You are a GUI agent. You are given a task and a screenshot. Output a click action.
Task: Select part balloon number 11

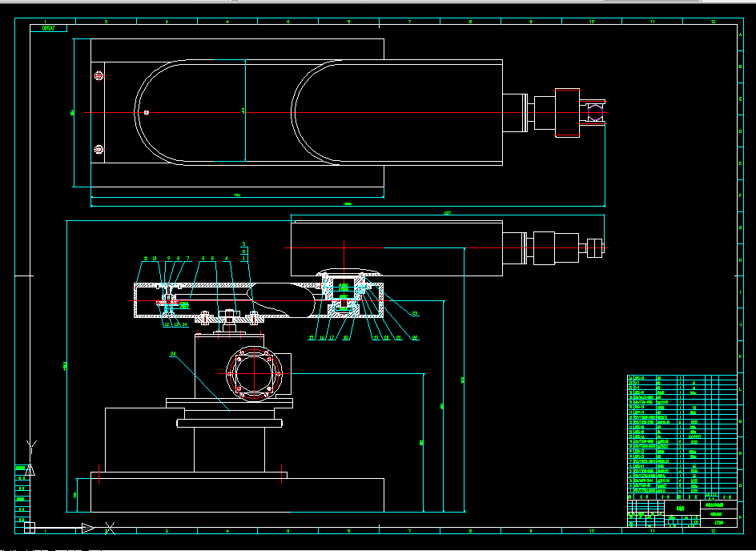(x=146, y=259)
